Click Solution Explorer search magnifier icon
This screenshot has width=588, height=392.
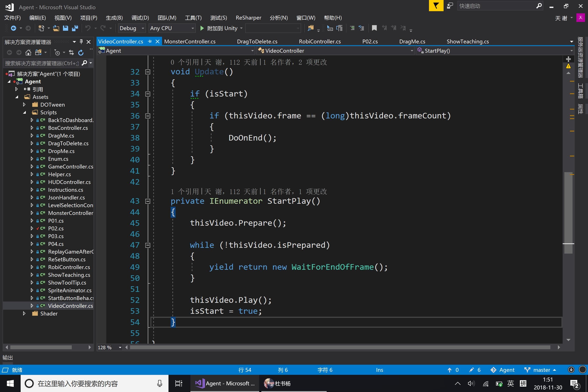pos(84,63)
